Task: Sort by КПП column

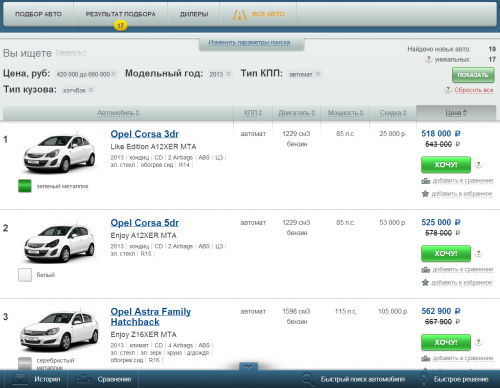Action: (253, 113)
